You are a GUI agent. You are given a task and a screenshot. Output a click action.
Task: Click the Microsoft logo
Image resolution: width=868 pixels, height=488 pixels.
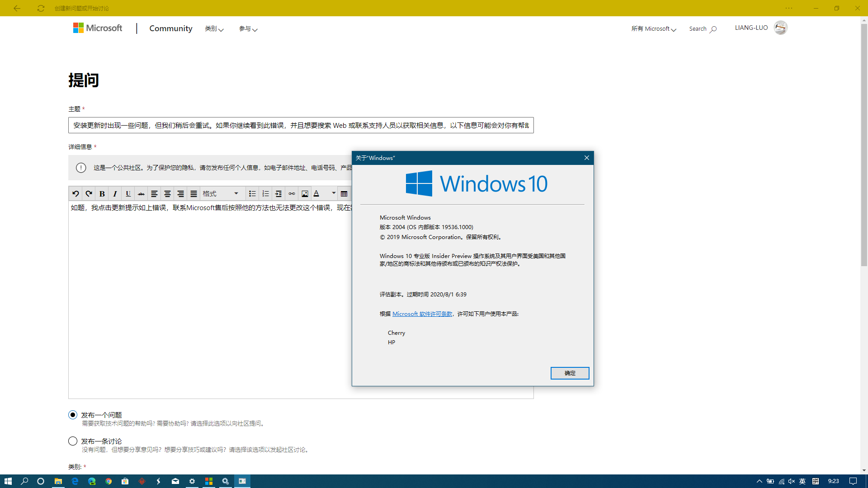(x=98, y=28)
